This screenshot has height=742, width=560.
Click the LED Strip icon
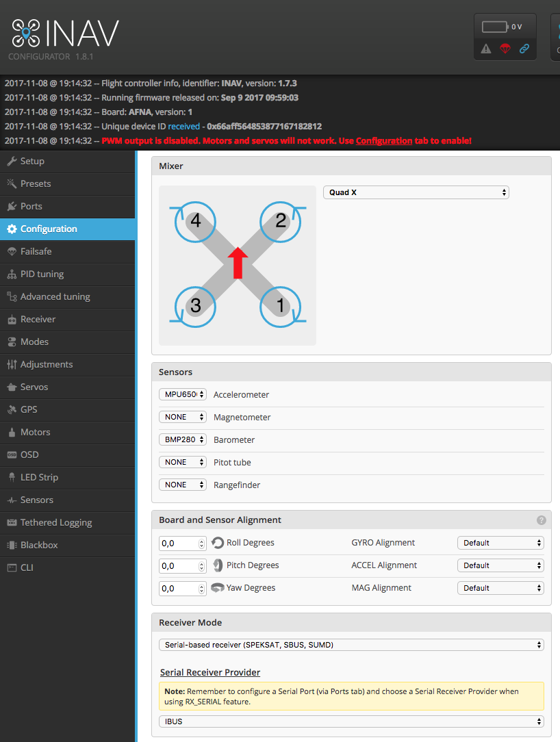[x=12, y=478]
